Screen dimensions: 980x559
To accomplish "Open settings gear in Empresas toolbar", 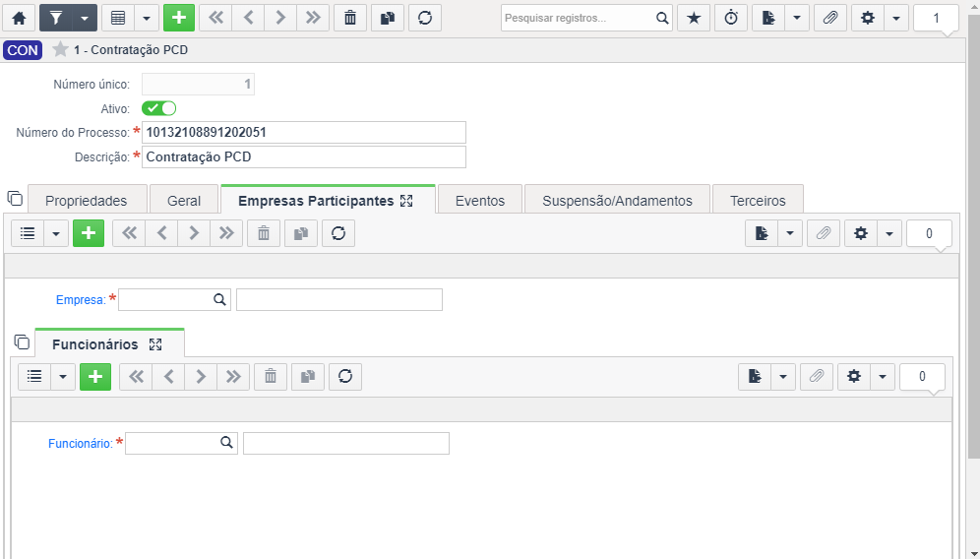I will 861,233.
